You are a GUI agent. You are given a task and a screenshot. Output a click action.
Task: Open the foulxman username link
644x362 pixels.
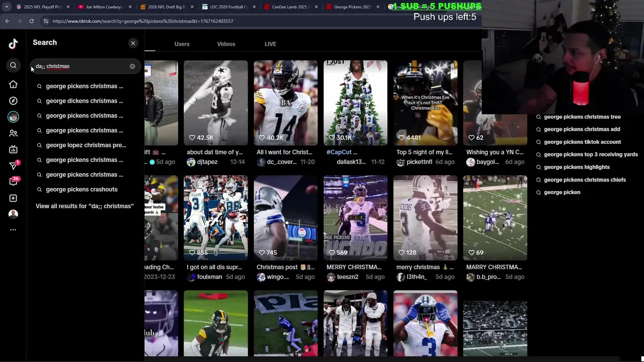point(210,277)
